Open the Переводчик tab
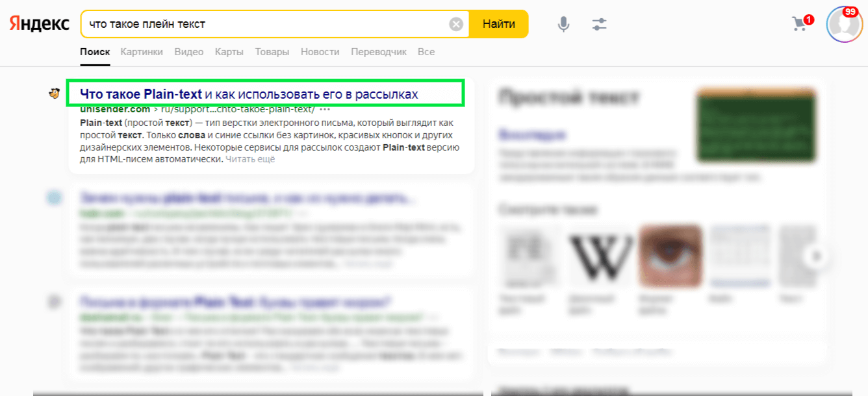The width and height of the screenshot is (868, 396). (379, 52)
